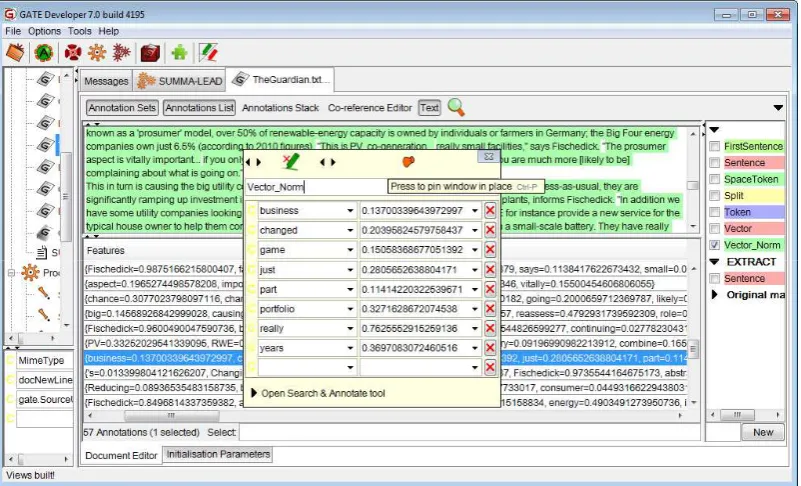Open the Options menu

point(44,31)
